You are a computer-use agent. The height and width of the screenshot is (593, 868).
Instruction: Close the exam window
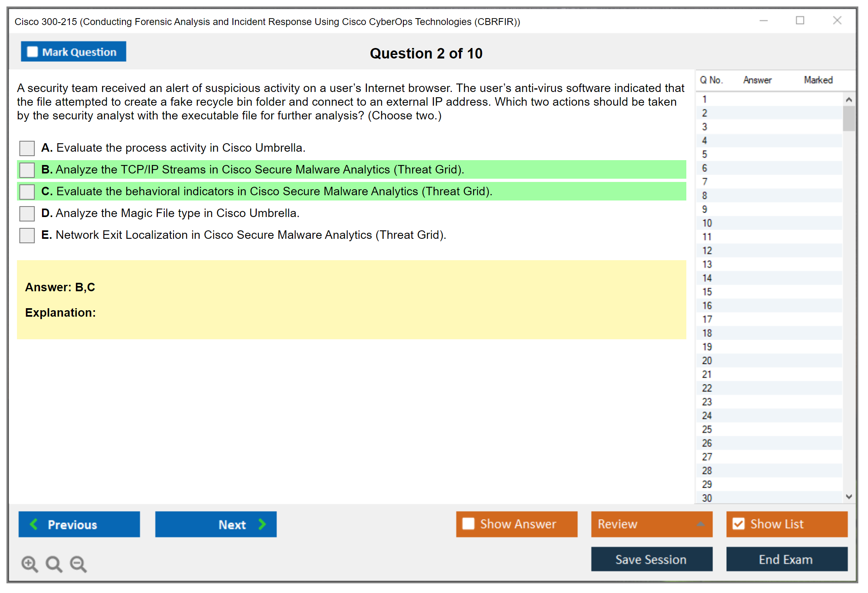coord(837,21)
